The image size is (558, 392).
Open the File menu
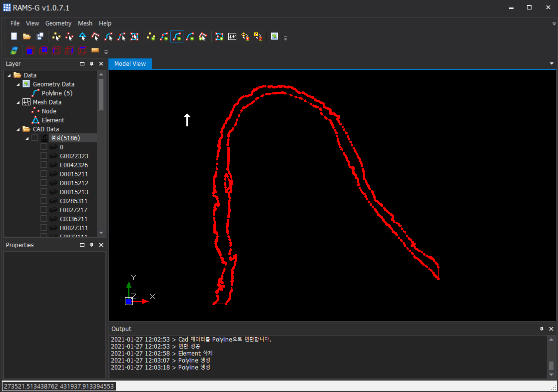tap(15, 23)
